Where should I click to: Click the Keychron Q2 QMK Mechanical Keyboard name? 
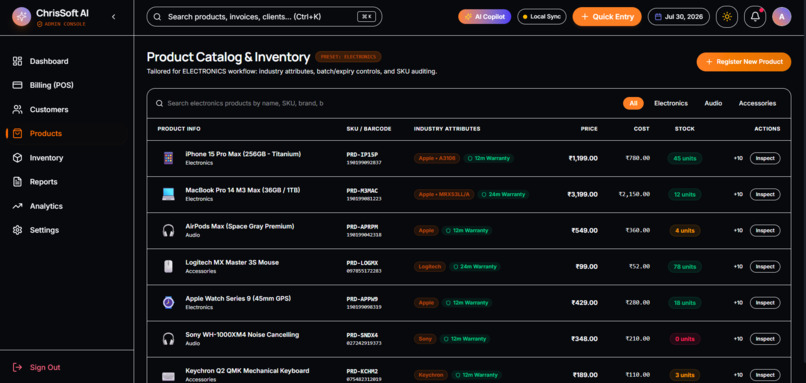point(247,371)
